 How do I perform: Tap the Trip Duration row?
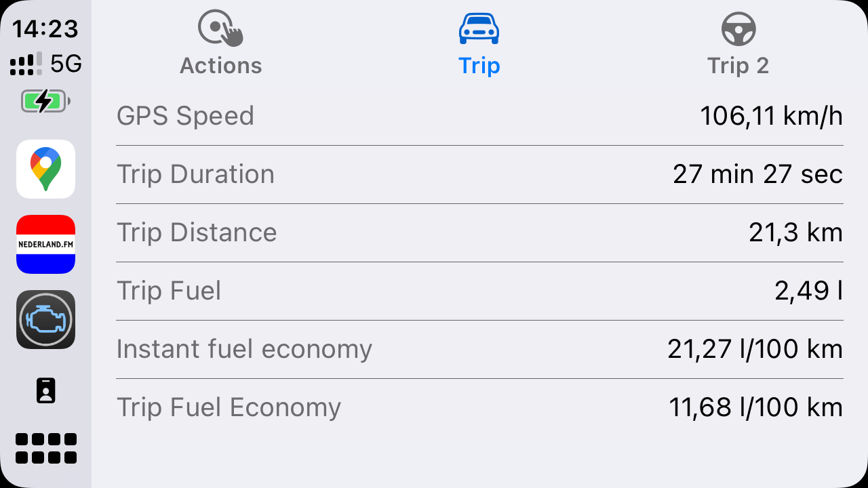[479, 174]
